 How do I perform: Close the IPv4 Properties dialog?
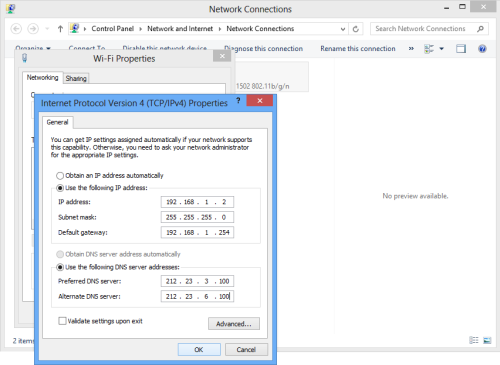tap(260, 100)
